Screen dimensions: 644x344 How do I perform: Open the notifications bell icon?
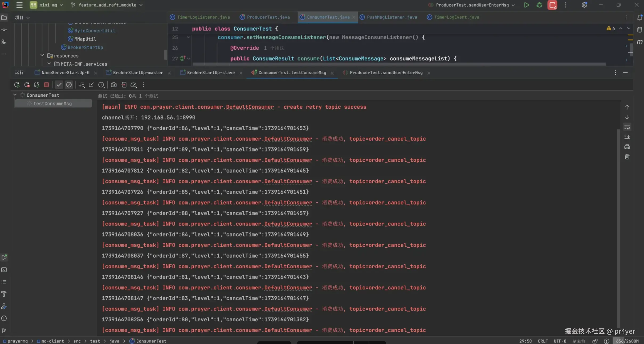pyautogui.click(x=639, y=18)
